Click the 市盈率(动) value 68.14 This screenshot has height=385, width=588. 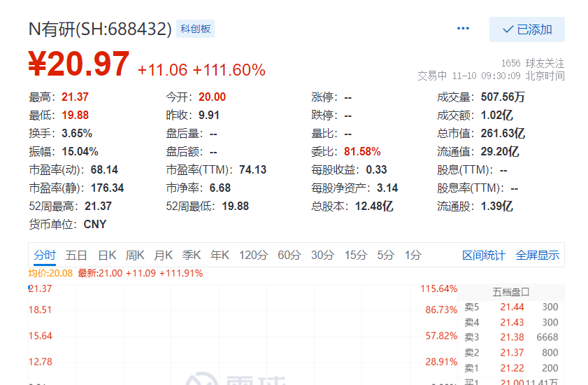(104, 170)
